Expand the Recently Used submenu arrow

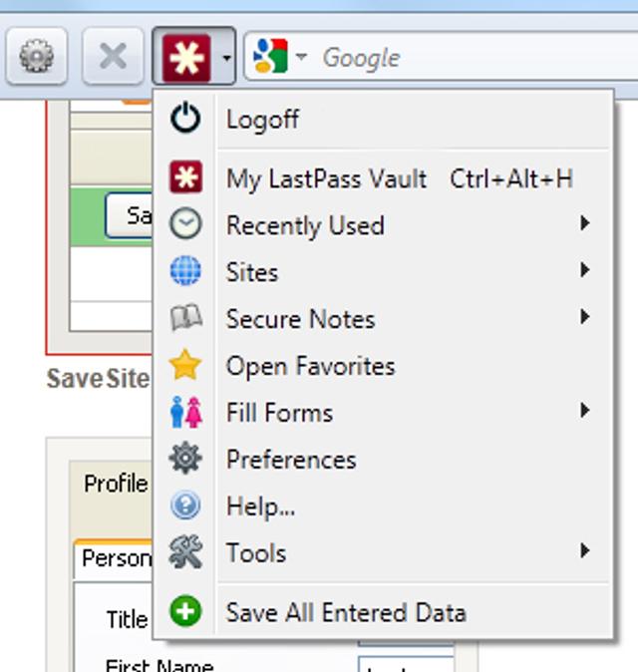click(585, 223)
